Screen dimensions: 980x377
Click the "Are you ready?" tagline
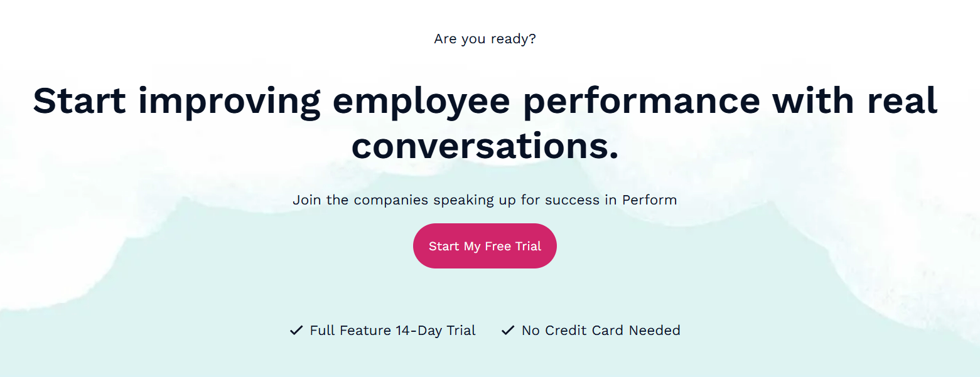tap(485, 39)
